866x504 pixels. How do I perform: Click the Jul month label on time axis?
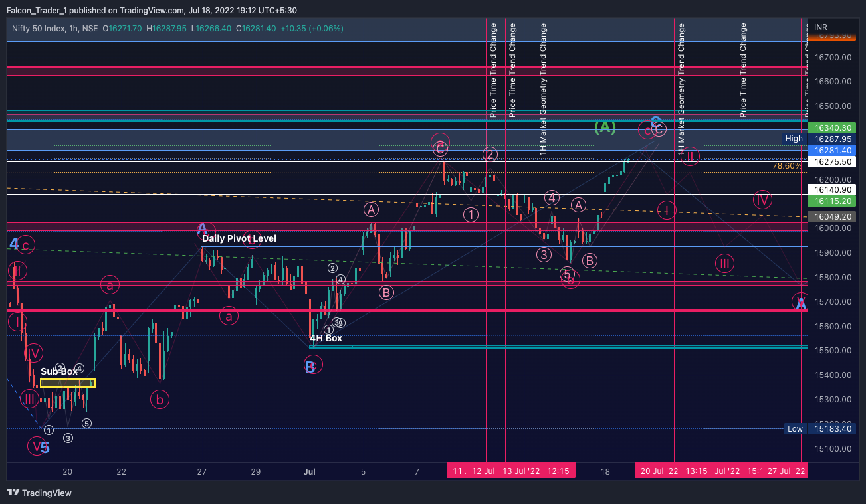309,471
